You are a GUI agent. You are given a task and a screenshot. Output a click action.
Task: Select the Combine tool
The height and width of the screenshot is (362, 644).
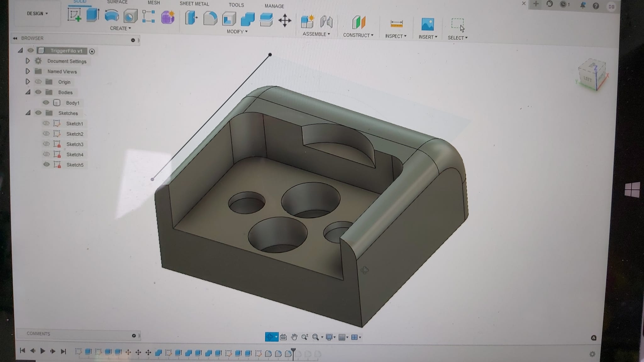[247, 19]
